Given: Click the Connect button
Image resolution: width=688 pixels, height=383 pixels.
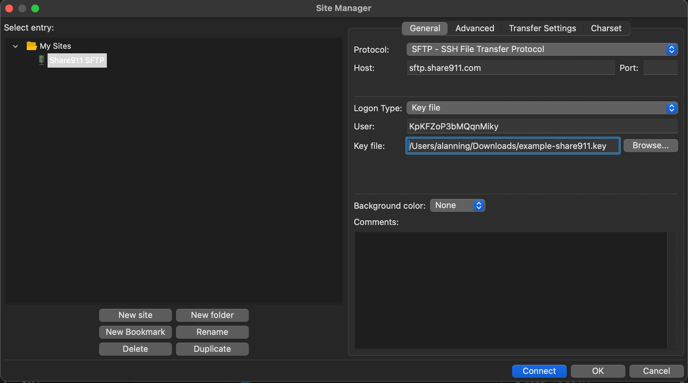Looking at the screenshot, I should coord(539,371).
